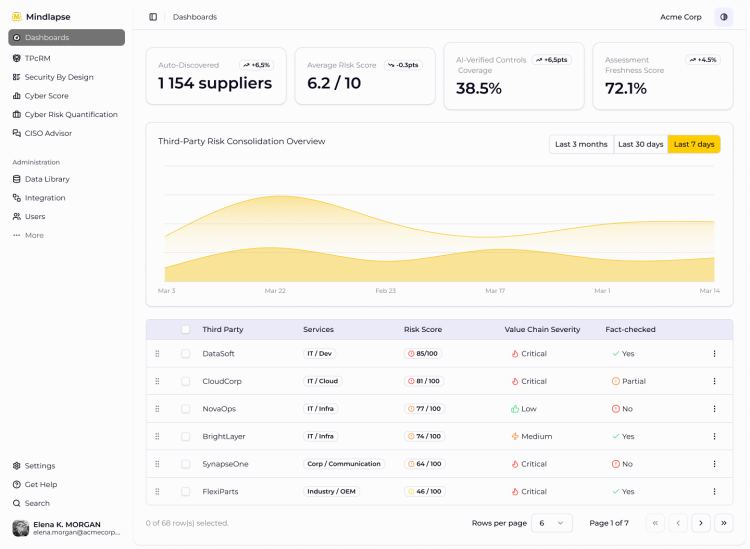Open the Rows per page dropdown
Image resolution: width=750 pixels, height=549 pixels.
(x=551, y=523)
